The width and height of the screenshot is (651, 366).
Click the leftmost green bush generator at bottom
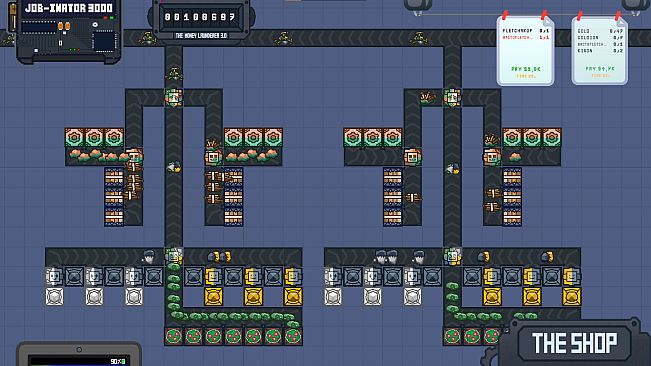[x=174, y=336]
